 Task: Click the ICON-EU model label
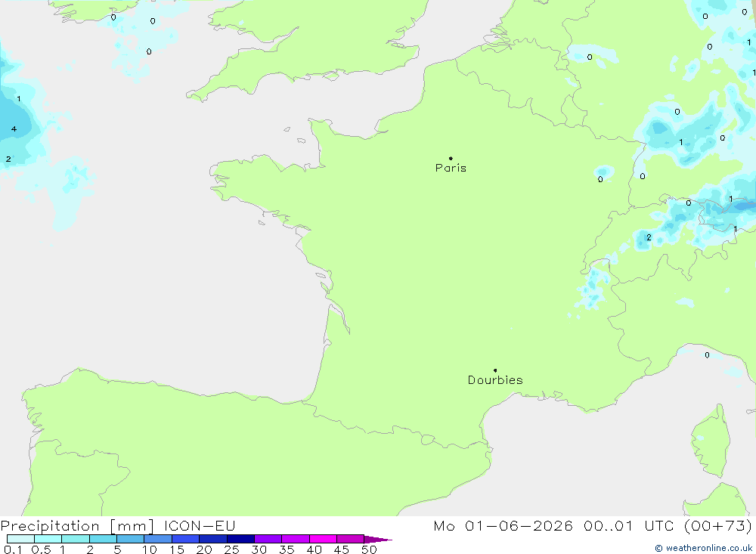click(200, 525)
